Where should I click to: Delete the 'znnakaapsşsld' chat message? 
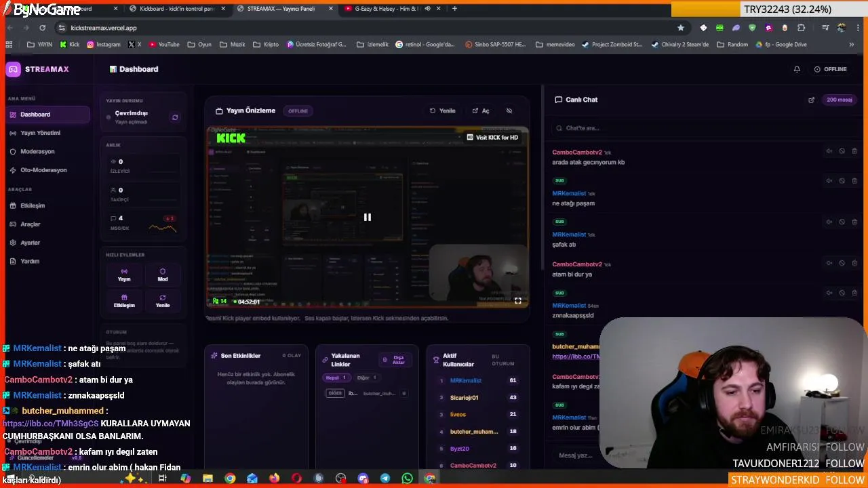coord(854,293)
